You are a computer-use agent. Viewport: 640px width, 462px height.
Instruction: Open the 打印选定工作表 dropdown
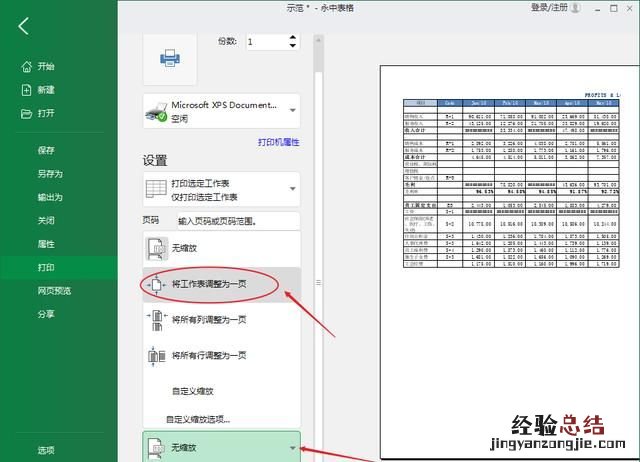click(221, 189)
